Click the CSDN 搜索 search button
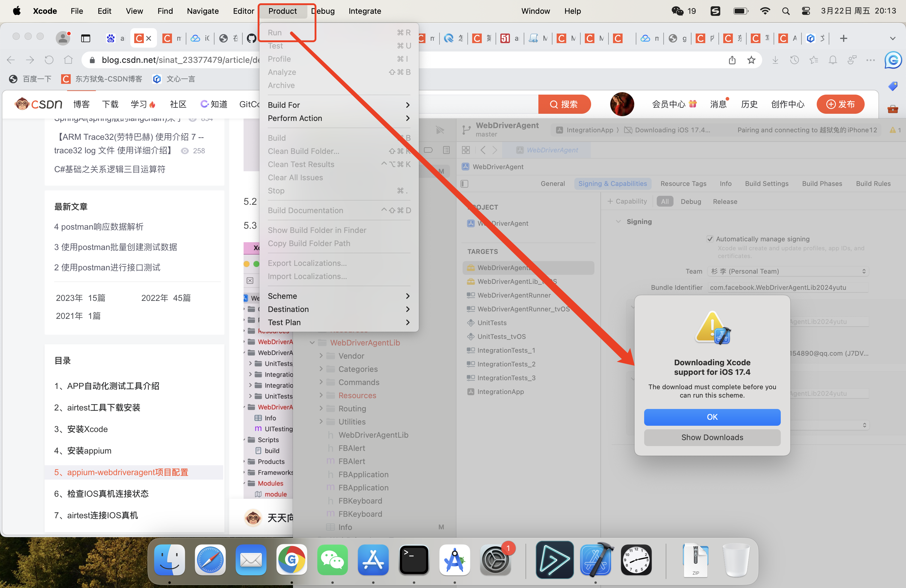The height and width of the screenshot is (588, 906). click(x=564, y=104)
